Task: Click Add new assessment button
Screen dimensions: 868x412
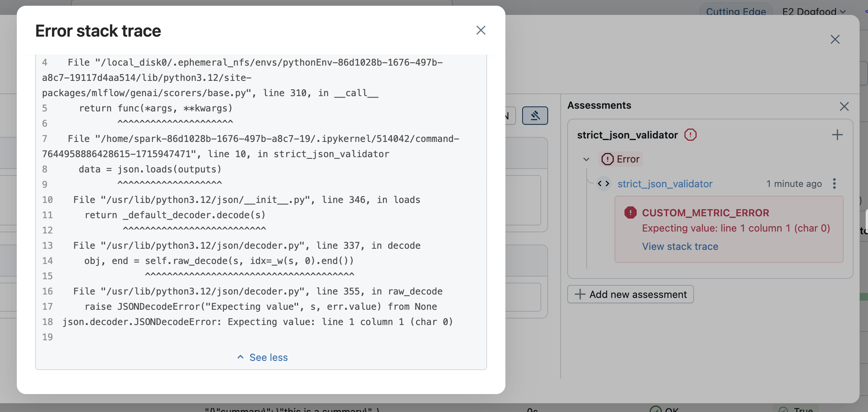Action: tap(631, 295)
